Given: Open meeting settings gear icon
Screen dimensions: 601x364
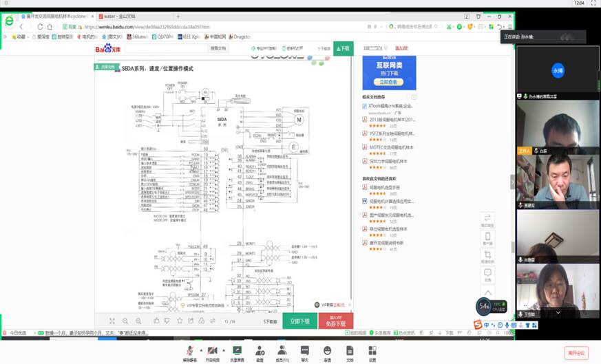Looking at the screenshot, I should (372, 351).
